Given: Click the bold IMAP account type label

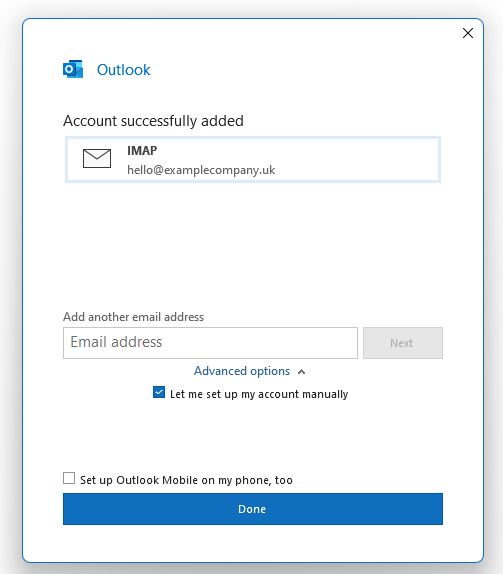Looking at the screenshot, I should pyautogui.click(x=142, y=150).
